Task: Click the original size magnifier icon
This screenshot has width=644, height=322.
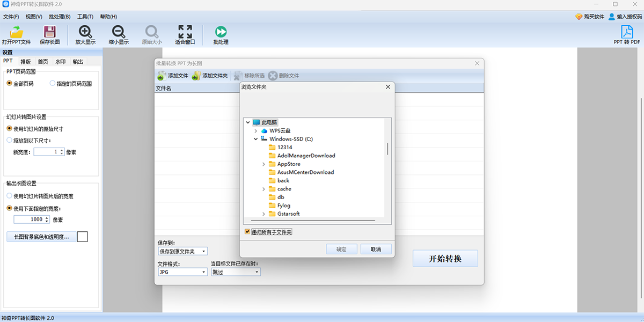Action: coord(152,31)
